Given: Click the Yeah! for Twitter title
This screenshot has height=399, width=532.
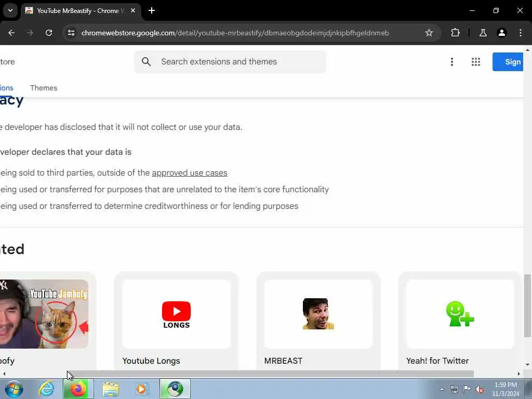Looking at the screenshot, I should pos(437,361).
